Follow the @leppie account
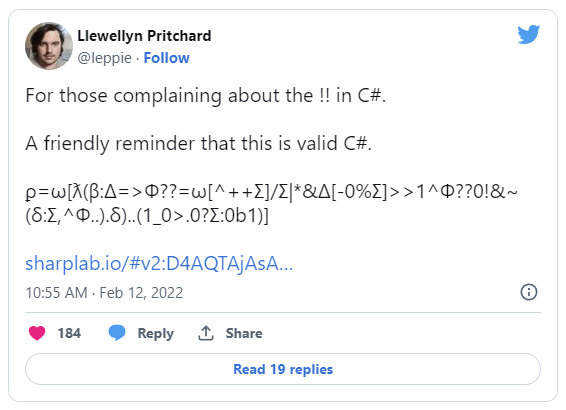Screen dimensions: 566x410 166,58
